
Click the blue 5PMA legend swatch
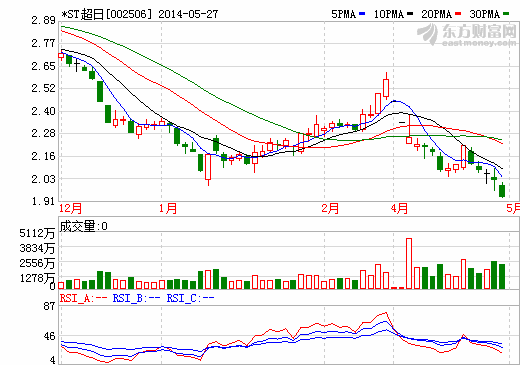click(362, 14)
